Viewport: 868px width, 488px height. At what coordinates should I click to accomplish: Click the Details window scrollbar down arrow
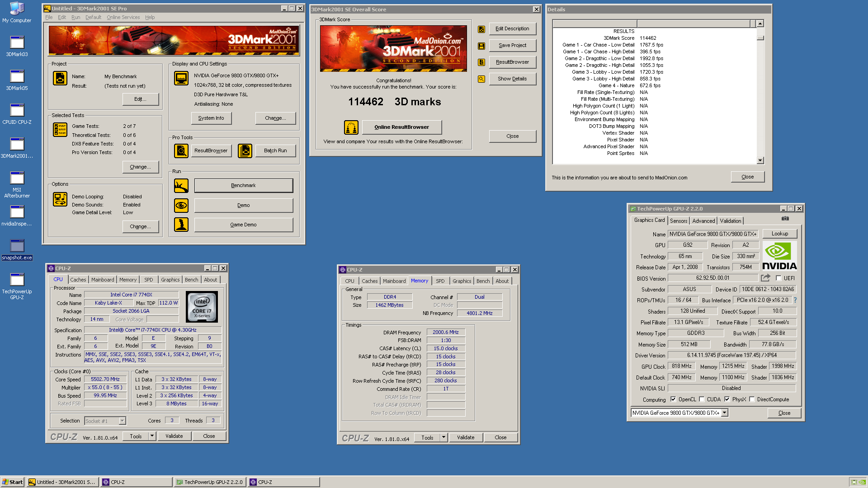[x=760, y=160]
